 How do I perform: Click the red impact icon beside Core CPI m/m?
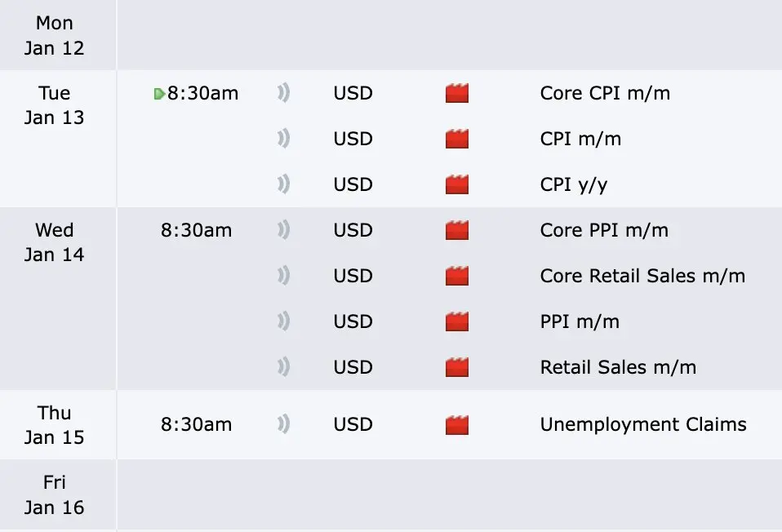tap(457, 93)
